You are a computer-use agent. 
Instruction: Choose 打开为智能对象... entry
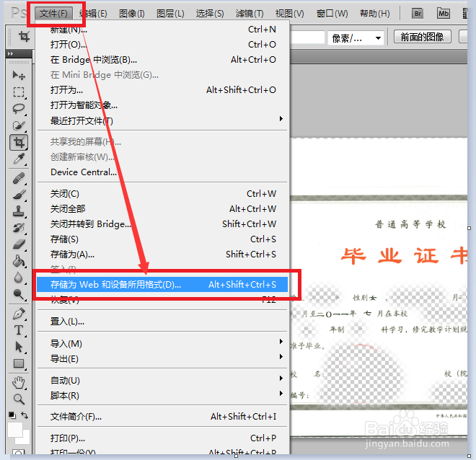click(162, 105)
